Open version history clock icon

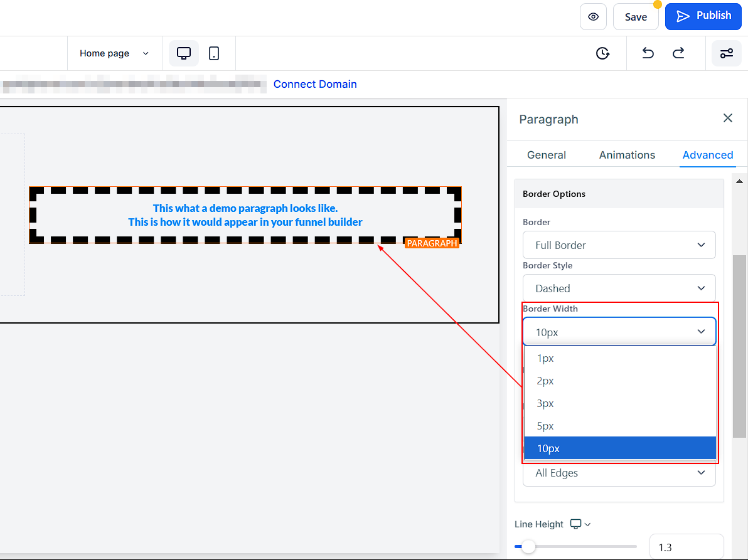pyautogui.click(x=602, y=53)
